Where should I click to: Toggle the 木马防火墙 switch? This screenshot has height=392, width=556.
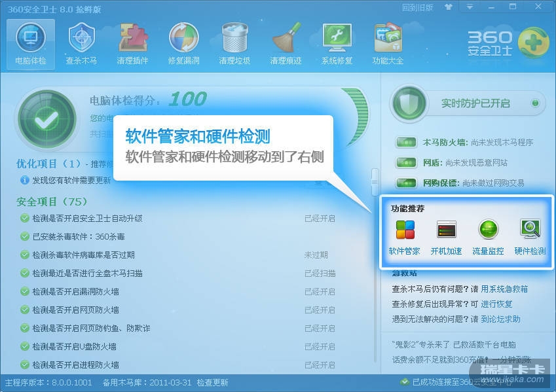[406, 143]
